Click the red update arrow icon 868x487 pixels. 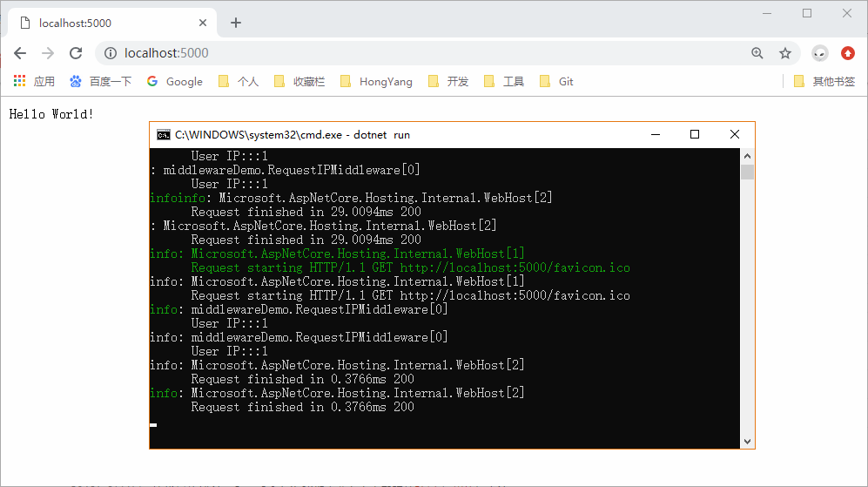(847, 53)
